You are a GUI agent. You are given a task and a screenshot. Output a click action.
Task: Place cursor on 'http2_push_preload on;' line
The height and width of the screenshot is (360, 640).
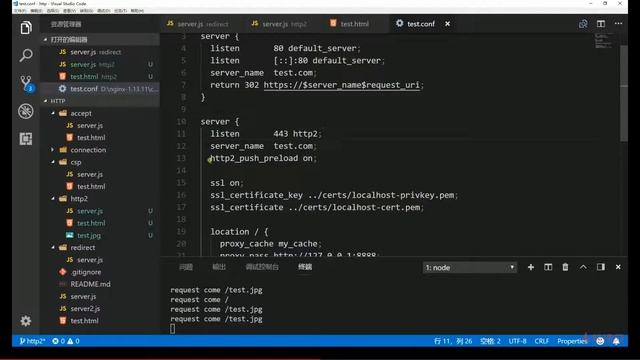[x=263, y=158]
